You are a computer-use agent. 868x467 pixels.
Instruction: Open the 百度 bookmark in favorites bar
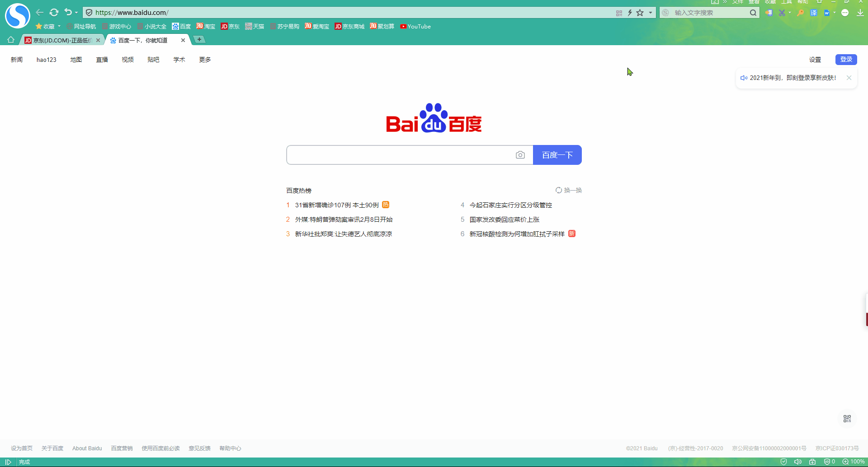point(181,27)
